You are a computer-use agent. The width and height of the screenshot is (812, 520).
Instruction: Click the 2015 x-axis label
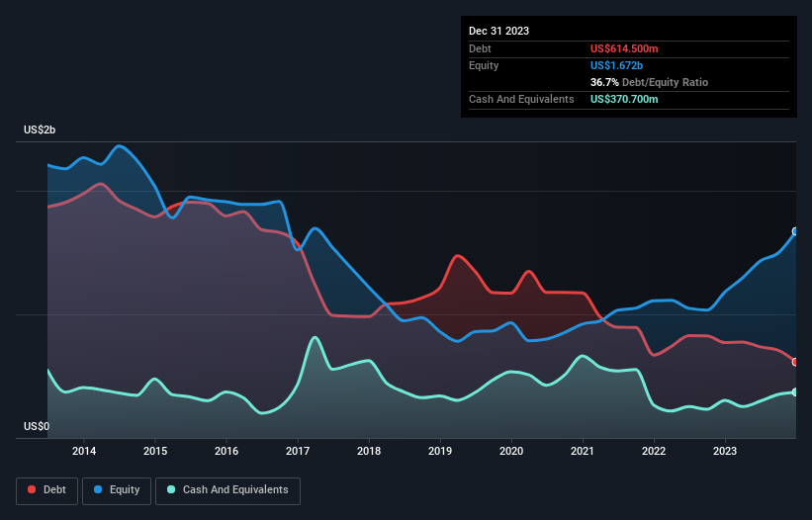click(155, 451)
